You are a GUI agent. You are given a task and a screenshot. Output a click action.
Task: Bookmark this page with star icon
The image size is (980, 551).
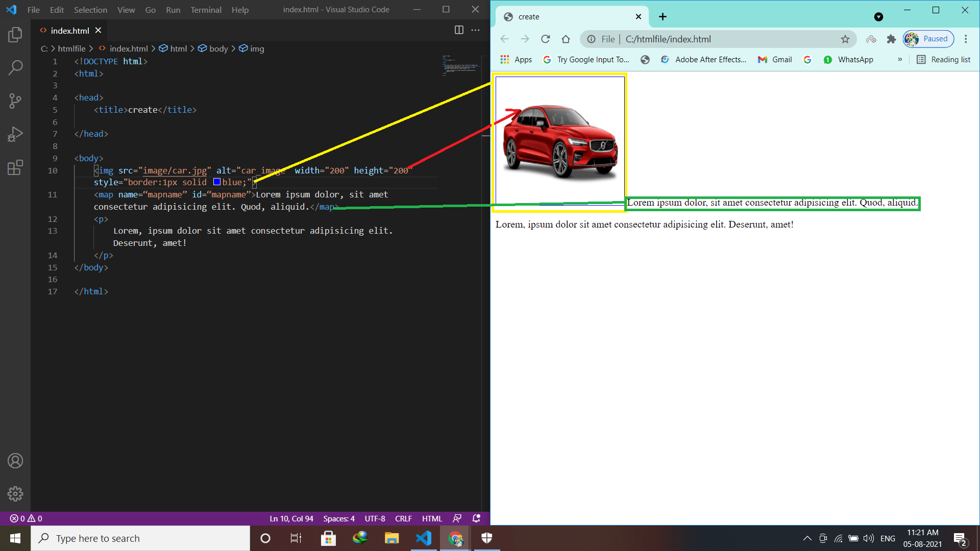[845, 39]
